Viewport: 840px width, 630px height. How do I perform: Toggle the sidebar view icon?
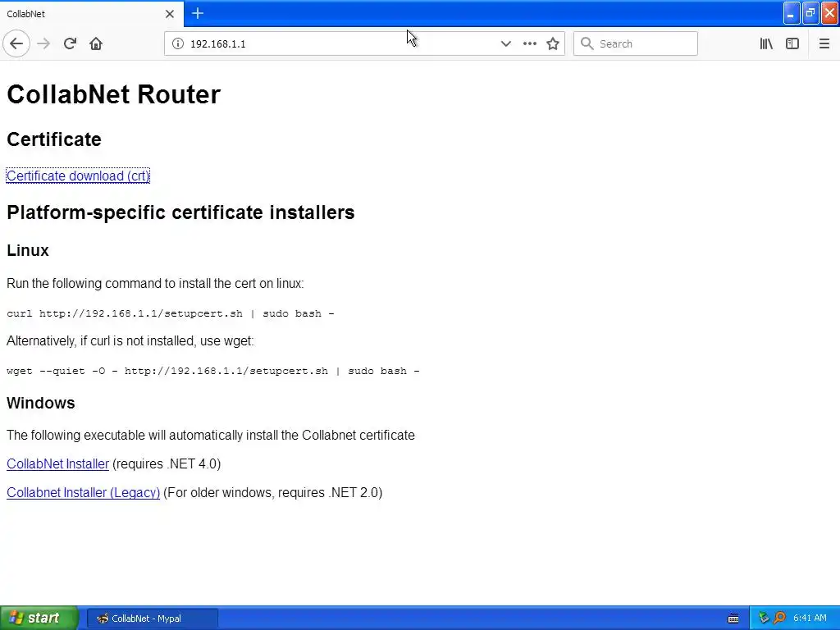(x=792, y=43)
